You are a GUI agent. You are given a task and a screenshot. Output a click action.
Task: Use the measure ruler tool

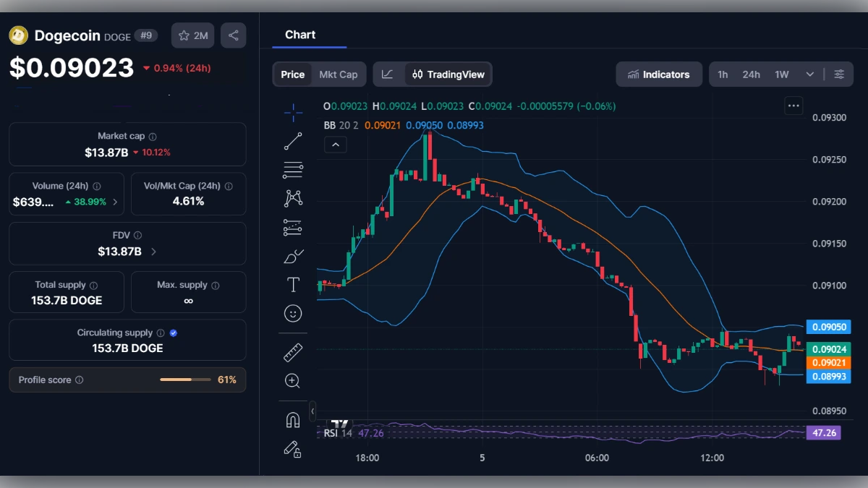point(293,352)
